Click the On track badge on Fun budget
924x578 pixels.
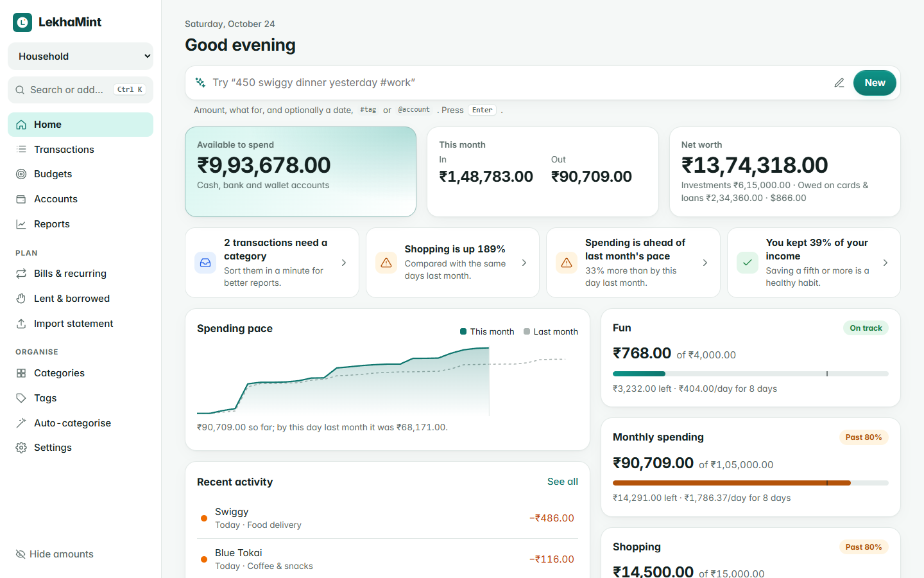click(x=866, y=328)
